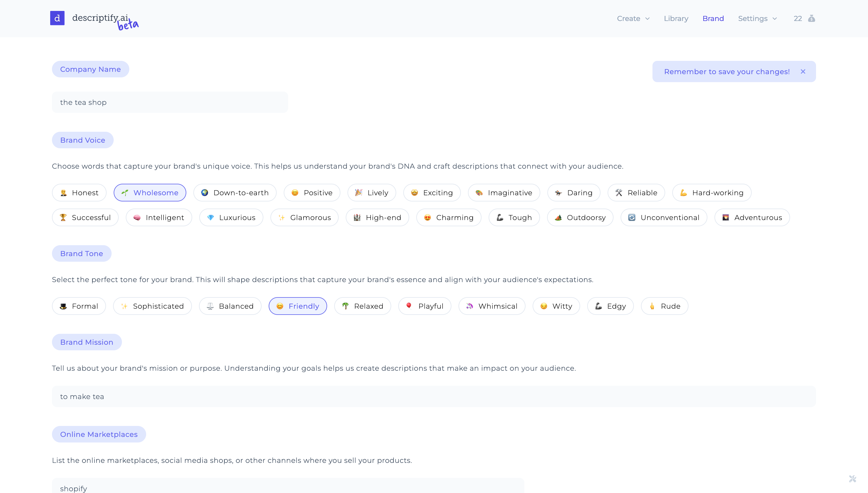
Task: Click the Remember to save your changes text
Action: [727, 71]
